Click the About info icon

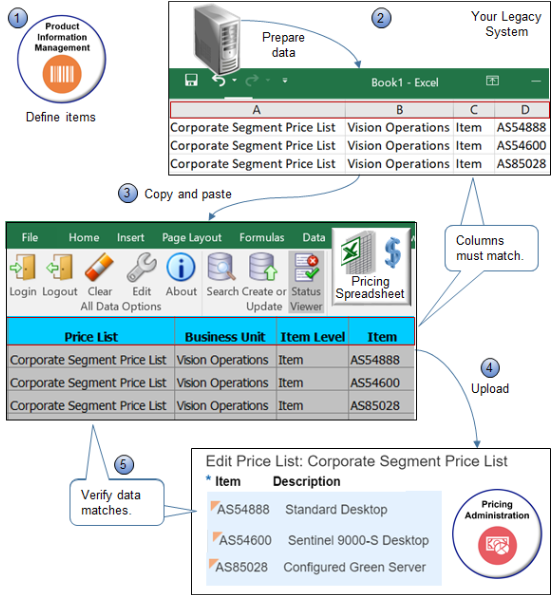pyautogui.click(x=181, y=267)
